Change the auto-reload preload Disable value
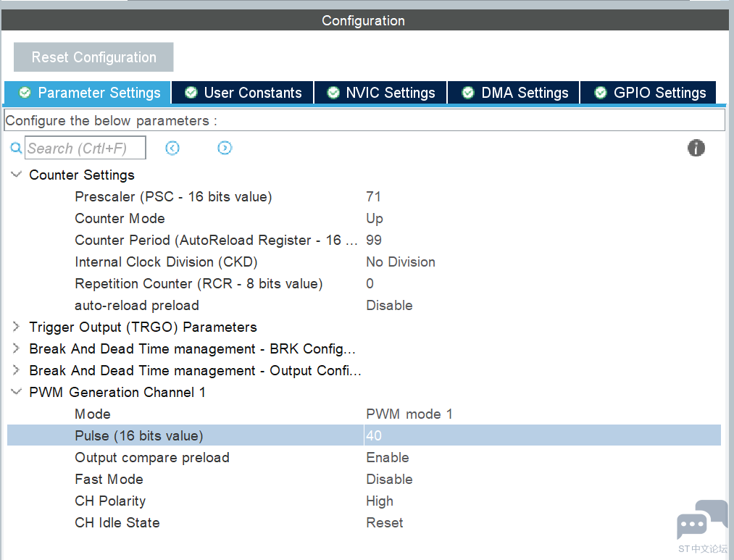 point(389,305)
